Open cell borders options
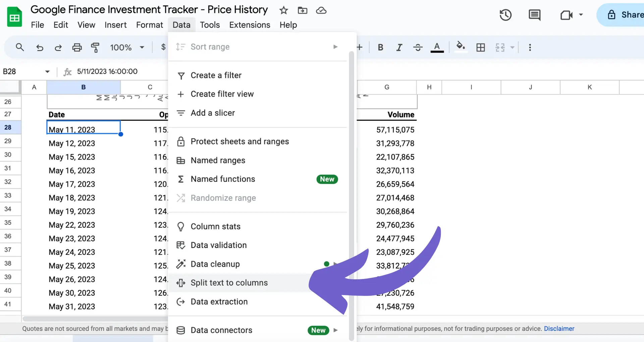 [481, 47]
